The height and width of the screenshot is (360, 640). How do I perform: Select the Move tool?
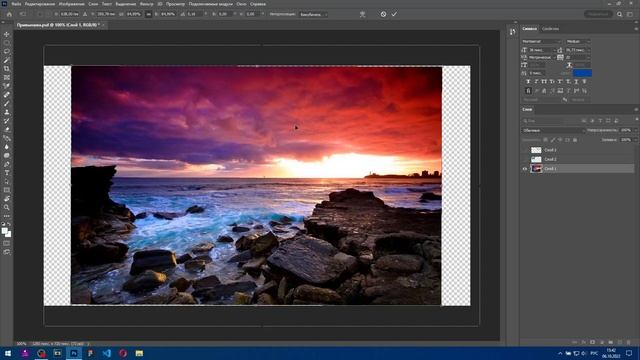7,34
